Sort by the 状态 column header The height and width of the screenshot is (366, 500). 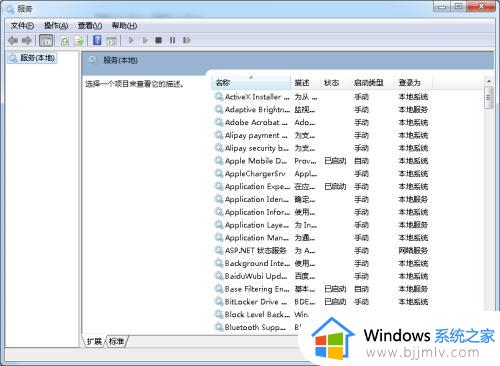[335, 82]
